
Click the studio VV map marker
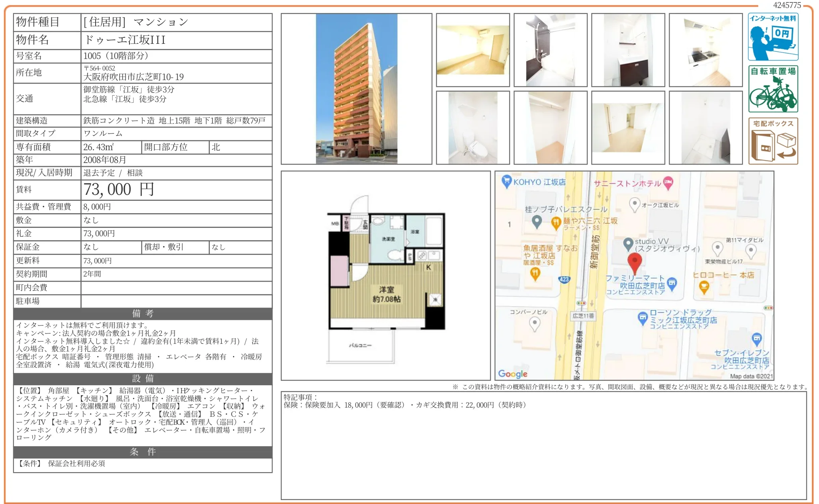(x=628, y=243)
